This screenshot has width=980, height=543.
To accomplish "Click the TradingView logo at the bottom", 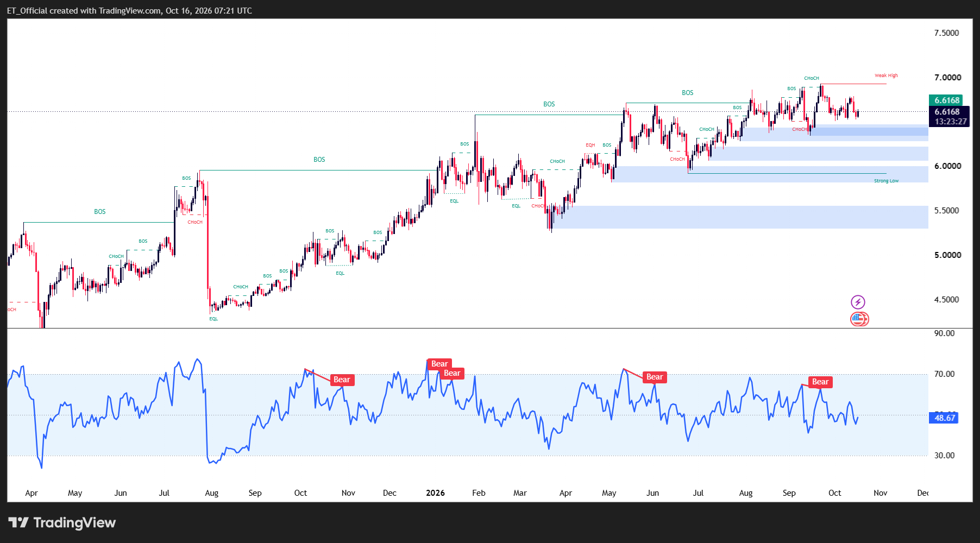I will [x=62, y=523].
